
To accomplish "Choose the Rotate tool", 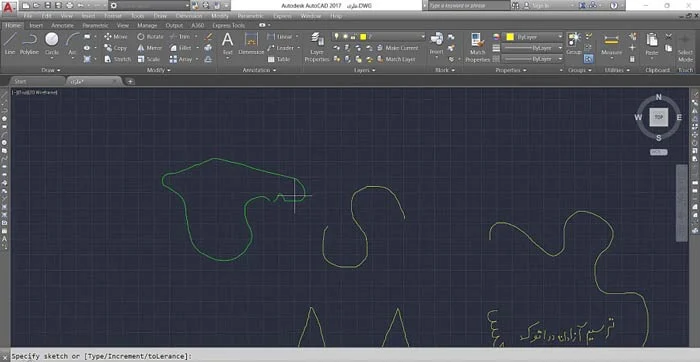I will (150, 37).
